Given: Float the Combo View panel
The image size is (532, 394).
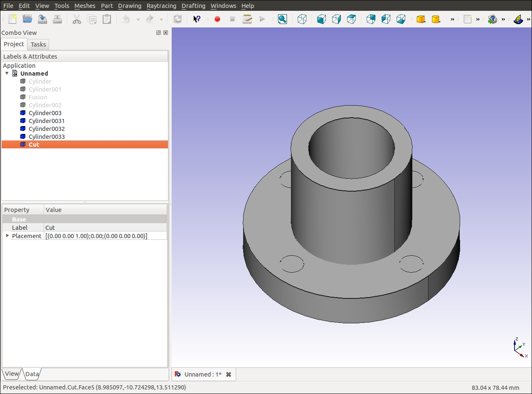Looking at the screenshot, I should pos(158,33).
